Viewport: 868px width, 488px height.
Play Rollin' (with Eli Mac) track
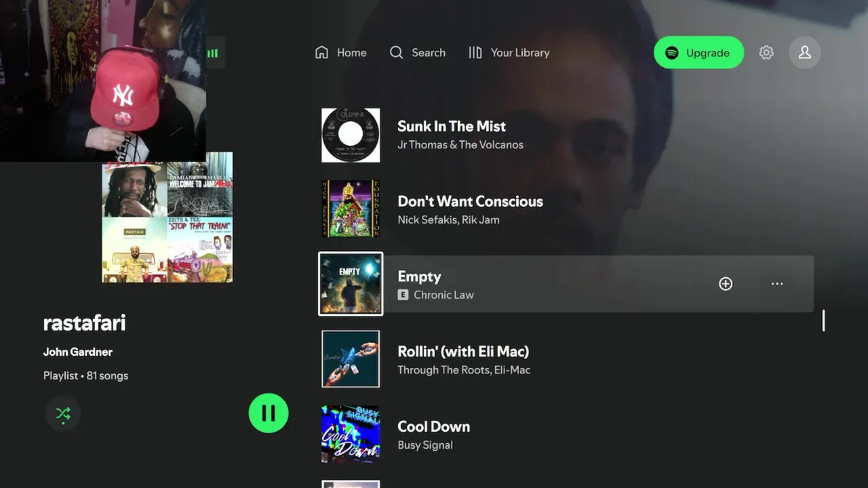coord(463,352)
